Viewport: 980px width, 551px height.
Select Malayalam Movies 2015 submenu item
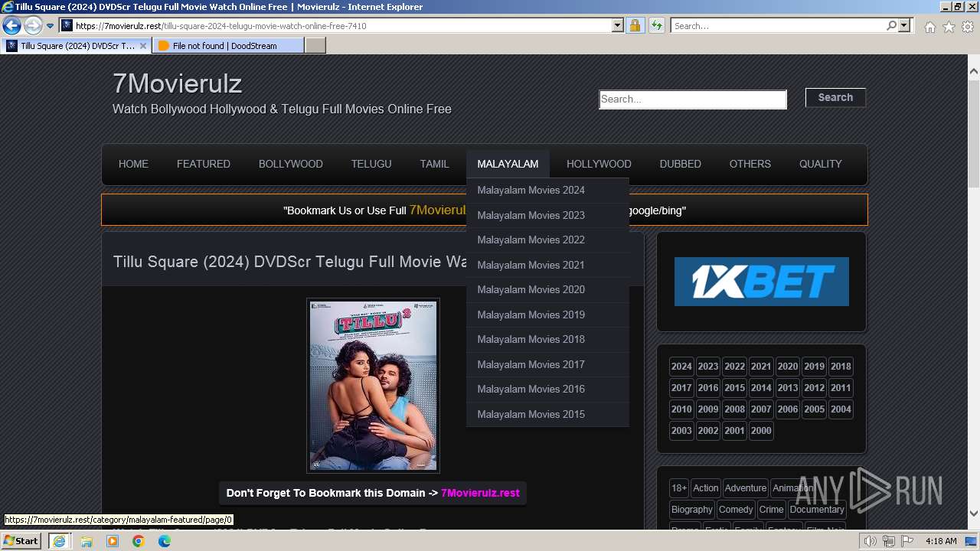(x=547, y=415)
